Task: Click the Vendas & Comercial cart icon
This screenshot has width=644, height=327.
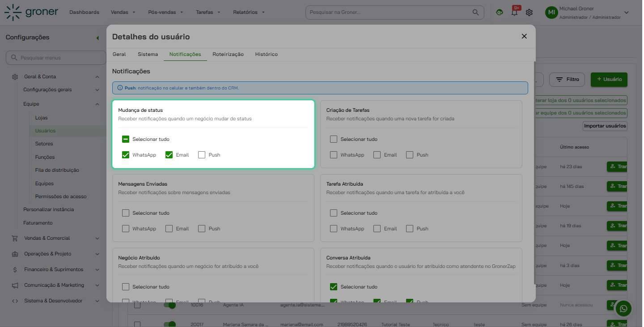Action: point(15,238)
